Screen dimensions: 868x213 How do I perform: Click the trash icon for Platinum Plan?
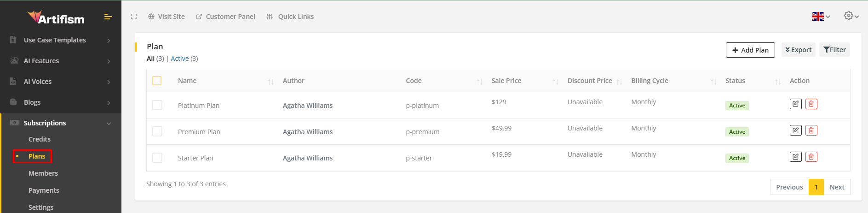point(811,104)
